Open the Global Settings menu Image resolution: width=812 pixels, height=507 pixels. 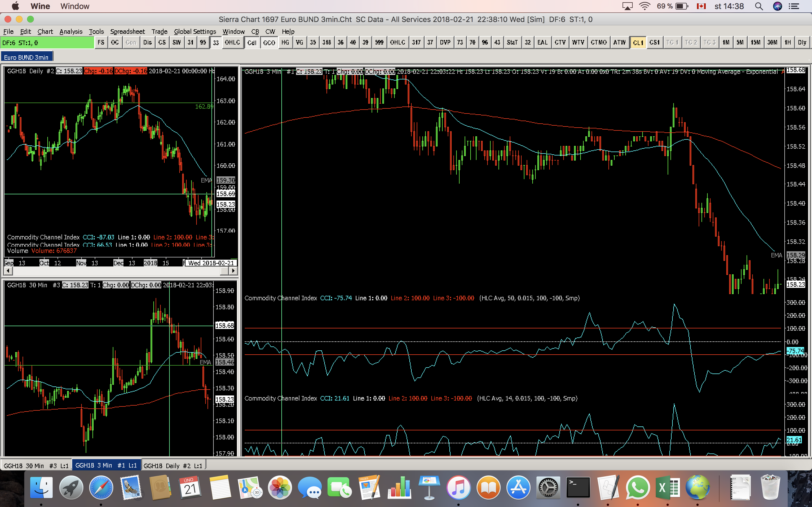click(195, 32)
